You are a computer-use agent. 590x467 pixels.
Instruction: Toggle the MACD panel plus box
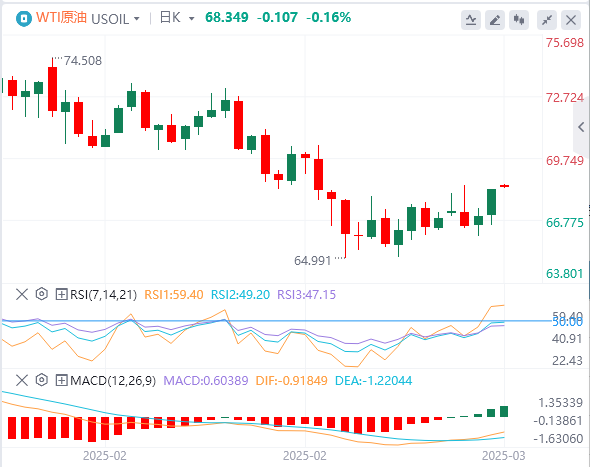(61, 380)
